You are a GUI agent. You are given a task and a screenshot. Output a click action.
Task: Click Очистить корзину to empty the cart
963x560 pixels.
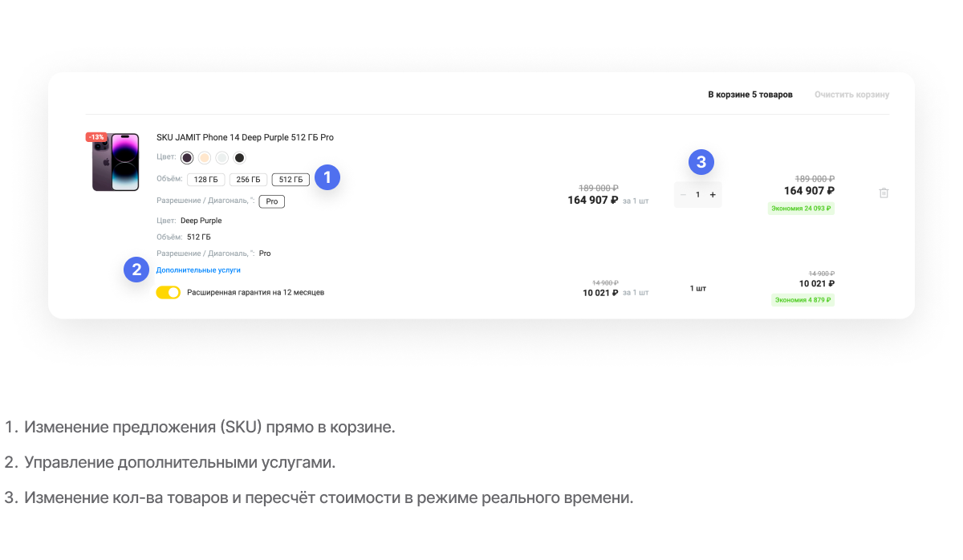[851, 95]
